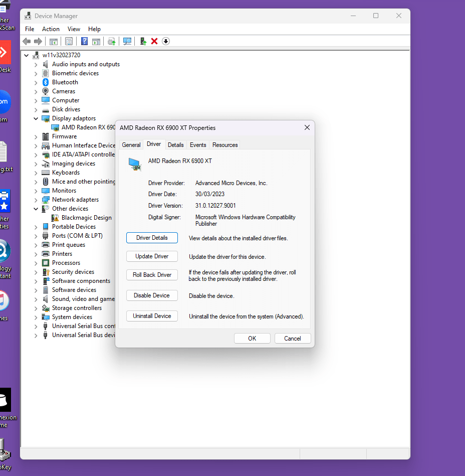Click the Audio inputs and outputs speaker icon
Screen dimensions: 465x476
pyautogui.click(x=46, y=64)
